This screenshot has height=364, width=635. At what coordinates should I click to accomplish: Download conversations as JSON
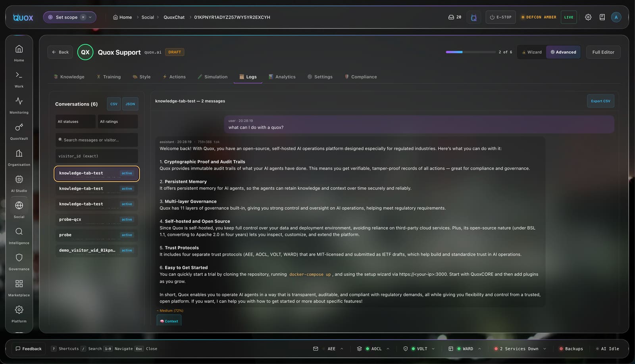[130, 104]
